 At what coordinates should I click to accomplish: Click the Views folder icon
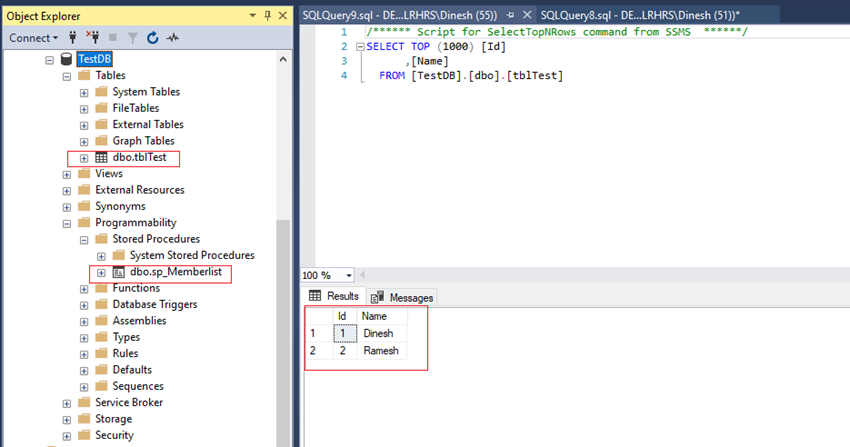coord(84,173)
